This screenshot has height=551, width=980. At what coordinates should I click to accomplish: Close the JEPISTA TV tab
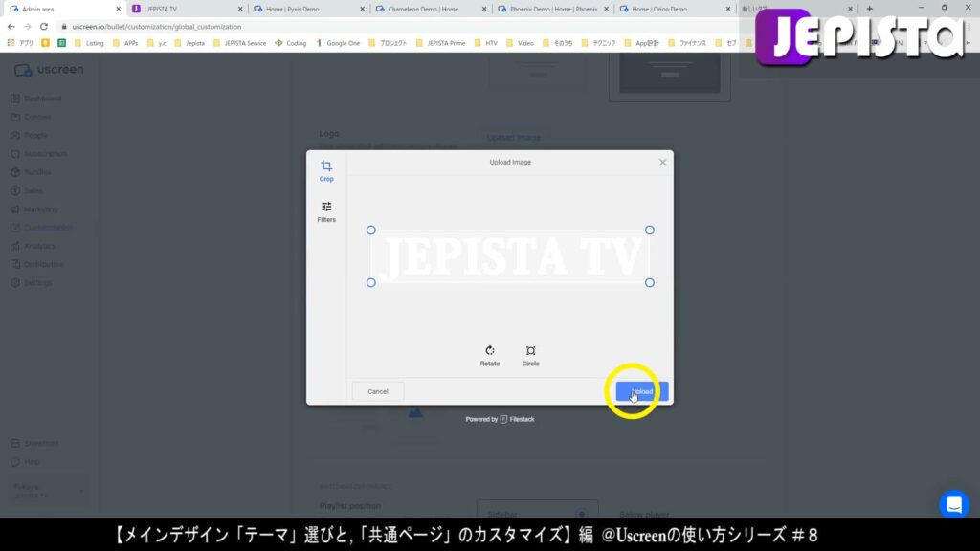[x=240, y=9]
